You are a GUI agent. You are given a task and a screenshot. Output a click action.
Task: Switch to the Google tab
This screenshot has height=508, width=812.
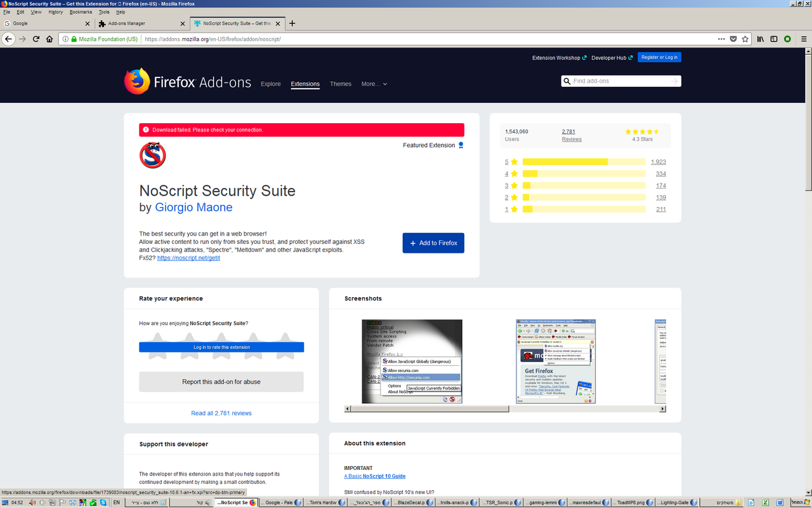48,23
